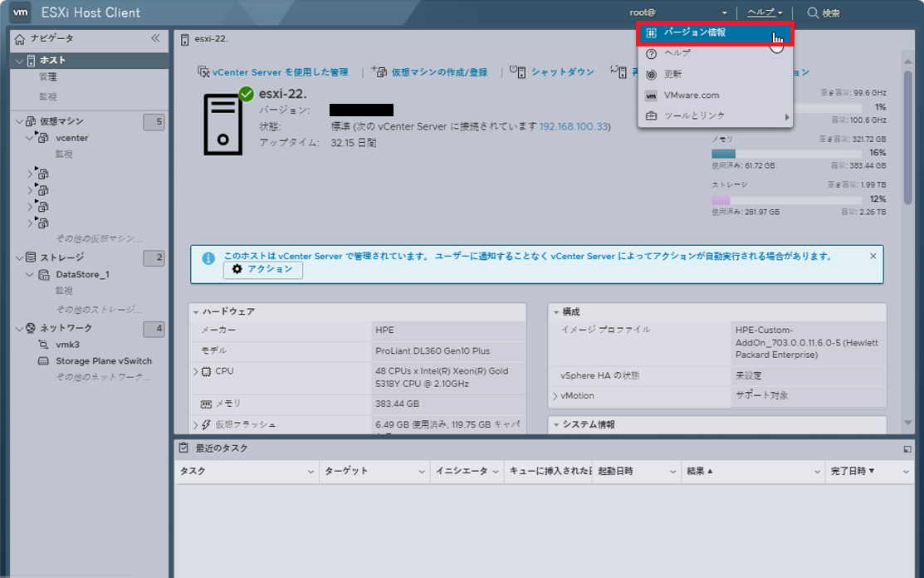Open the ヘルプ dropdown in the header
Image resolution: width=924 pixels, height=578 pixels.
[x=765, y=12]
